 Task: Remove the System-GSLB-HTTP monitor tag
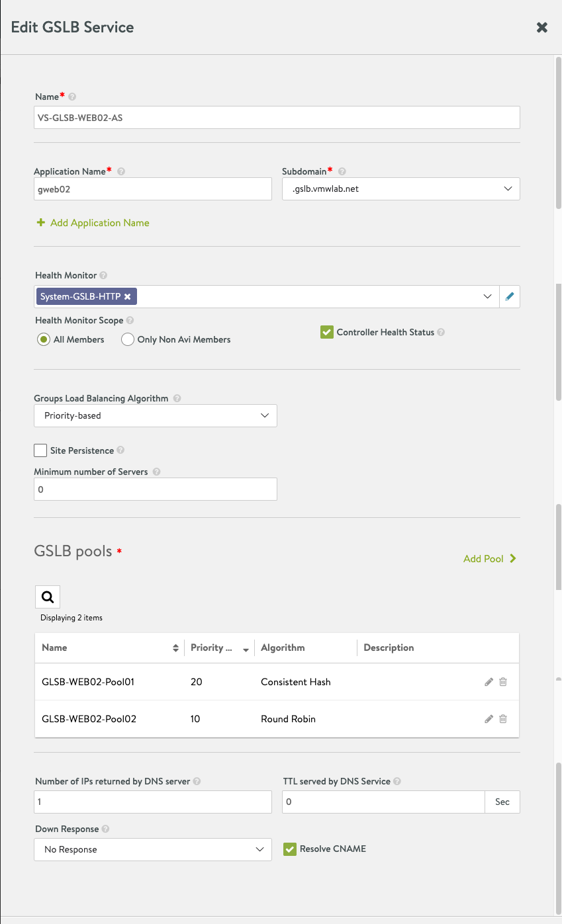(x=127, y=296)
